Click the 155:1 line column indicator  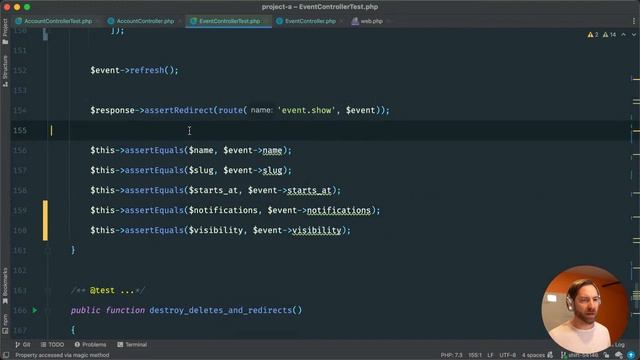point(475,355)
